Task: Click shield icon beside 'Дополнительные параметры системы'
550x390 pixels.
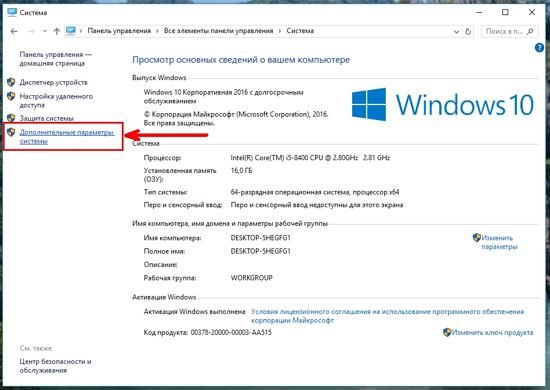Action: pos(11,132)
